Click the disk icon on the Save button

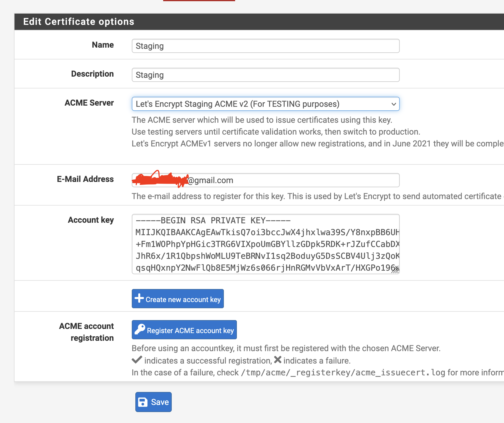click(x=143, y=402)
